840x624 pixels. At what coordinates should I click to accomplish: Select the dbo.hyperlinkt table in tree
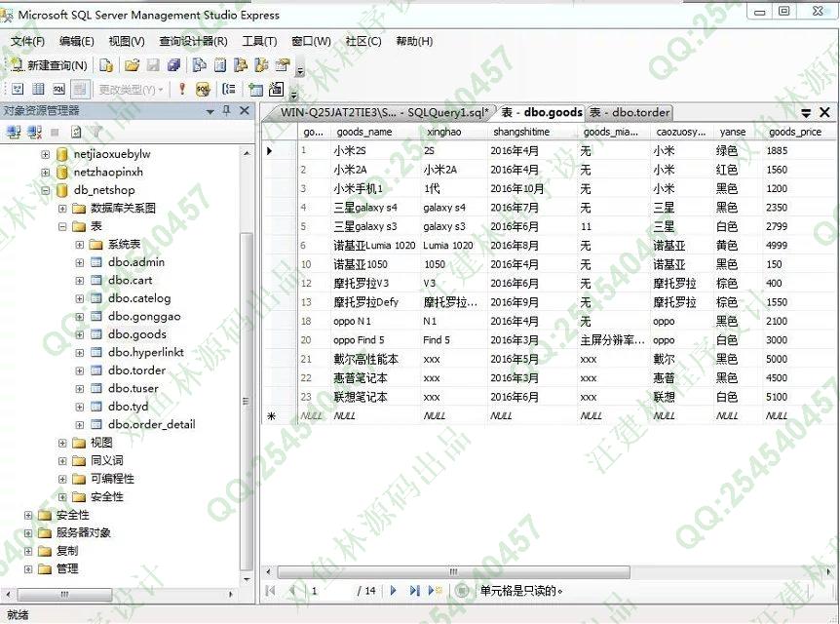(x=146, y=352)
